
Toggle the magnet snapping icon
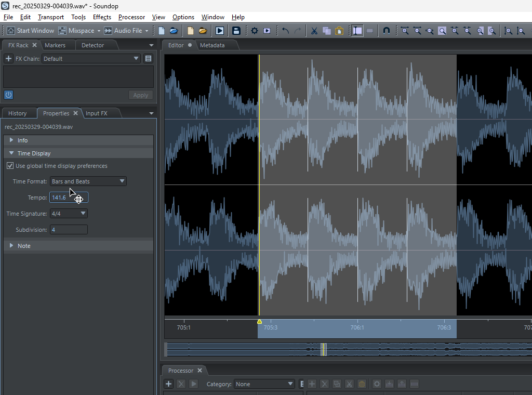[x=386, y=31]
